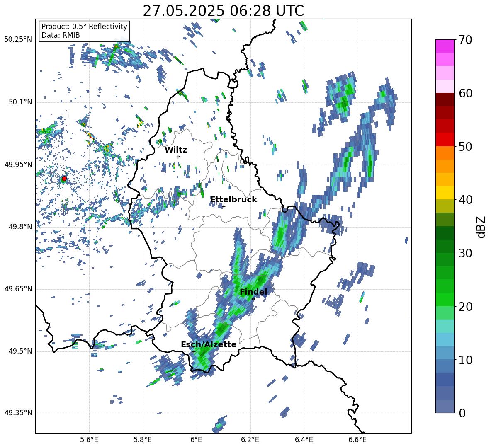Click the Esch/Alzette city label
The height and width of the screenshot is (448, 491).
coord(209,344)
